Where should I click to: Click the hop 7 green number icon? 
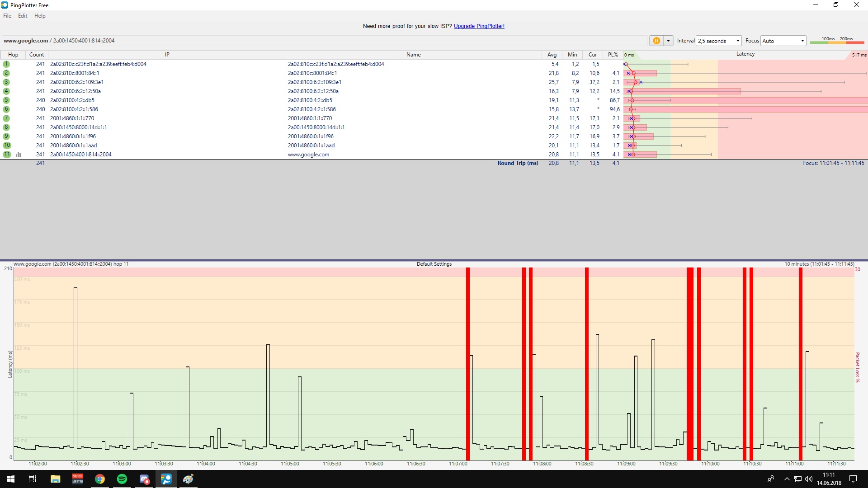6,118
